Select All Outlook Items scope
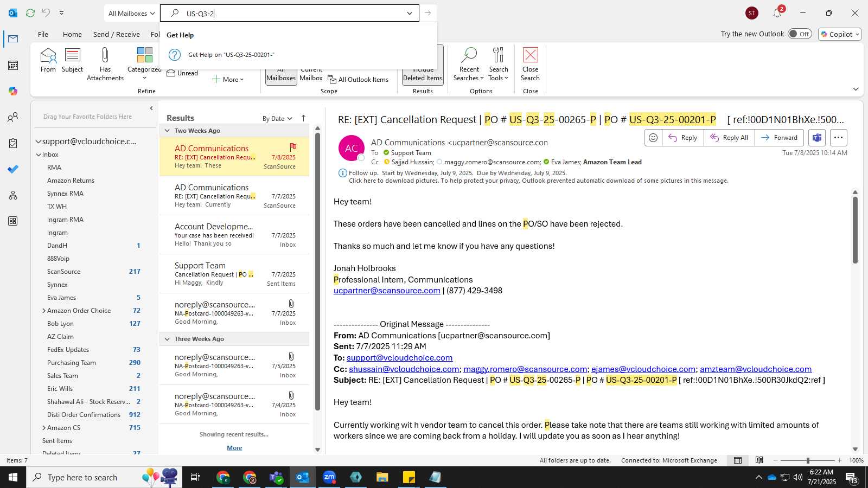The height and width of the screenshot is (488, 868). click(x=358, y=80)
